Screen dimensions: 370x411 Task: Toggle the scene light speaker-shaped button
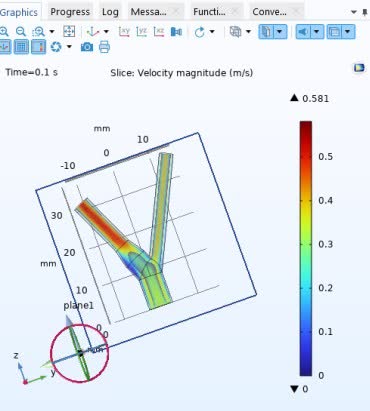click(303, 32)
